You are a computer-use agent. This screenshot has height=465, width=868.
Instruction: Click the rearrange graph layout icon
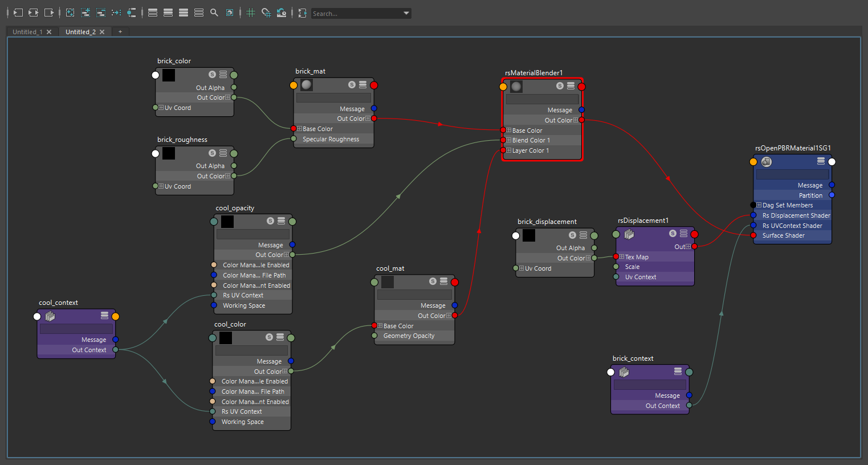pyautogui.click(x=116, y=13)
